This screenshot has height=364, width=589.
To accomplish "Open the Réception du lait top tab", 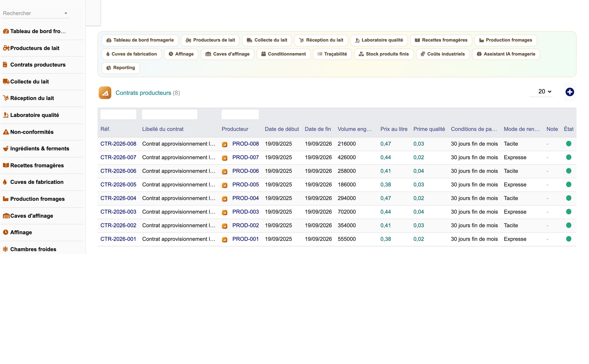I will pos(321,40).
